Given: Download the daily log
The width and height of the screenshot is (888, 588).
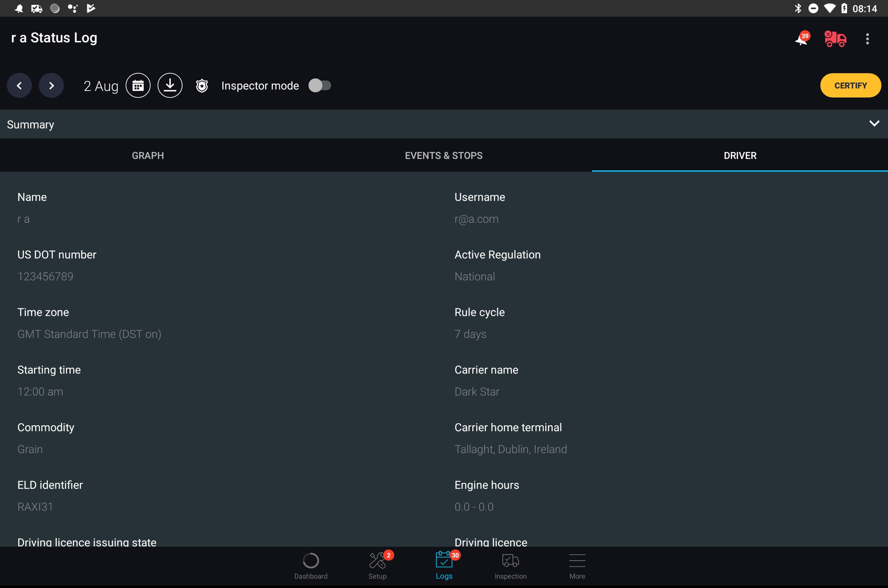Looking at the screenshot, I should point(170,85).
